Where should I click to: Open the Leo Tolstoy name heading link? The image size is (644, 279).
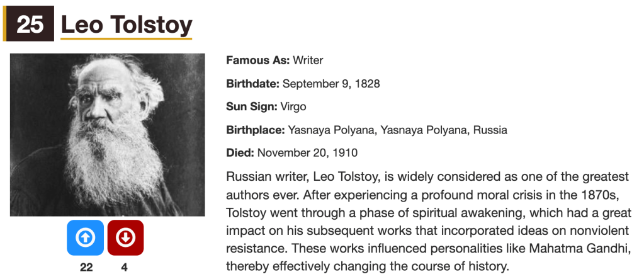coord(126,25)
